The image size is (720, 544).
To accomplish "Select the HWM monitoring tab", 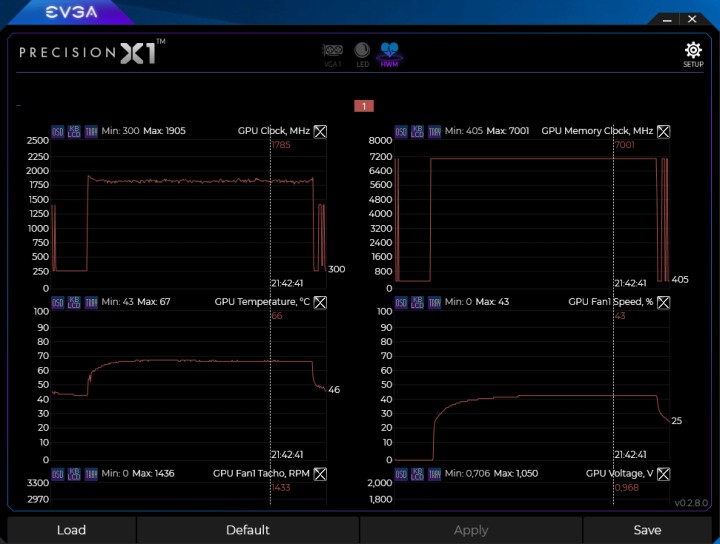I will (x=389, y=55).
